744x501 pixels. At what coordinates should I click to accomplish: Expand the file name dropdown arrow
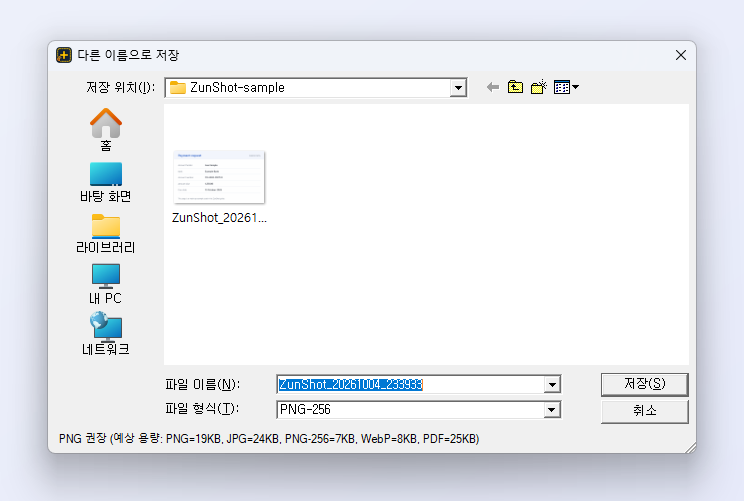tap(552, 385)
